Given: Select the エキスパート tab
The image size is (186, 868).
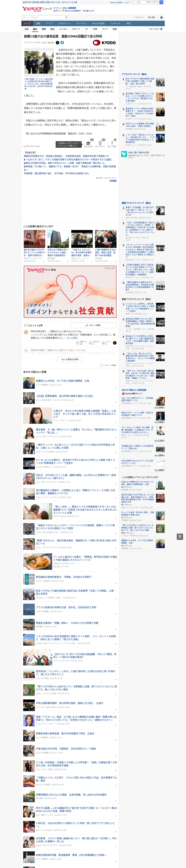Looking at the screenshot, I should click(x=64, y=24).
